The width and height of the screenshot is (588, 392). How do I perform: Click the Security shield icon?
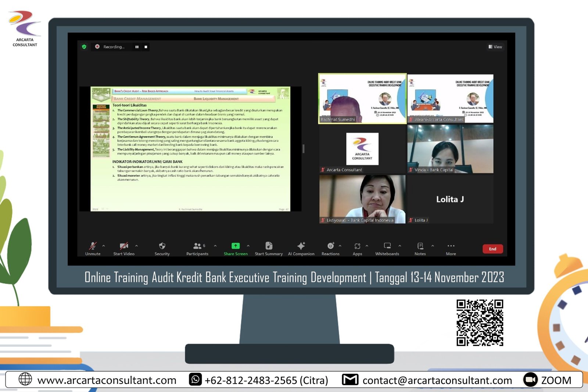click(162, 246)
